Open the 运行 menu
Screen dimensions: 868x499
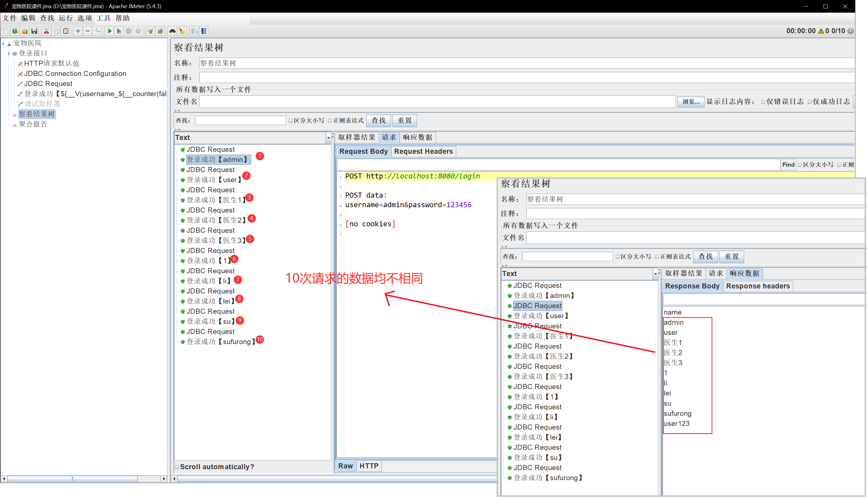pos(65,18)
